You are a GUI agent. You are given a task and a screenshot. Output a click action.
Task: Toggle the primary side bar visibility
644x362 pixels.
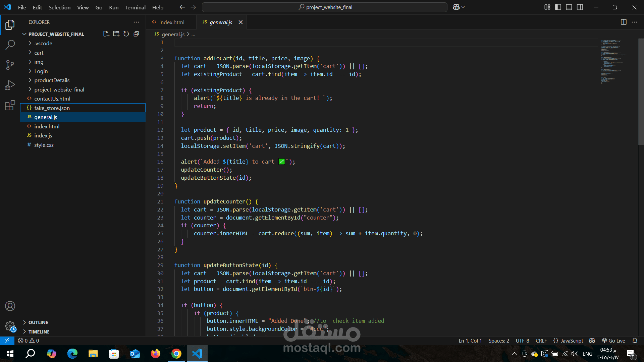(x=558, y=7)
